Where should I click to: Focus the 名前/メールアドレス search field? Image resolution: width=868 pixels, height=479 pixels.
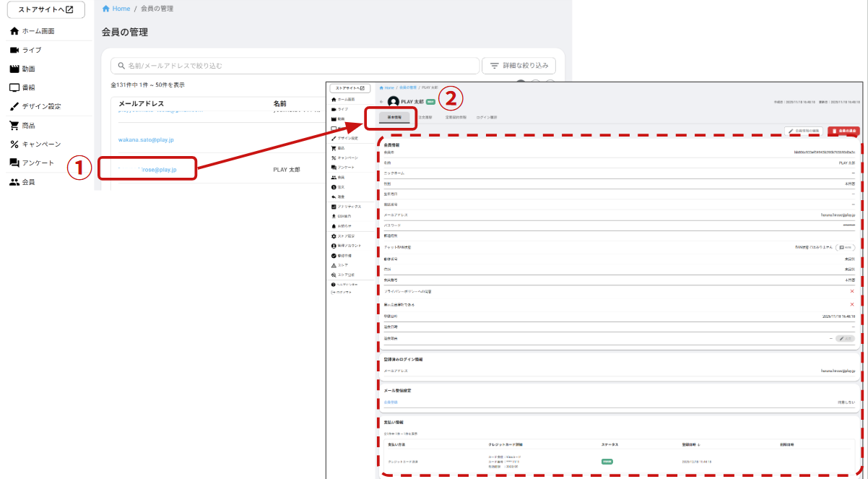click(x=296, y=66)
